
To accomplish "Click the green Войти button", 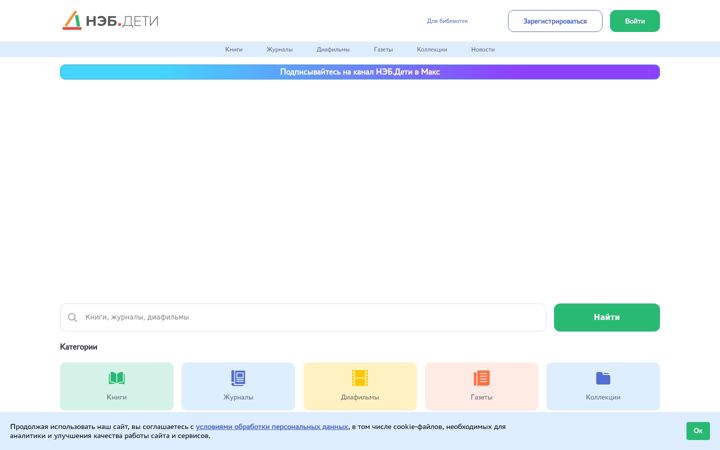I will pyautogui.click(x=635, y=21).
